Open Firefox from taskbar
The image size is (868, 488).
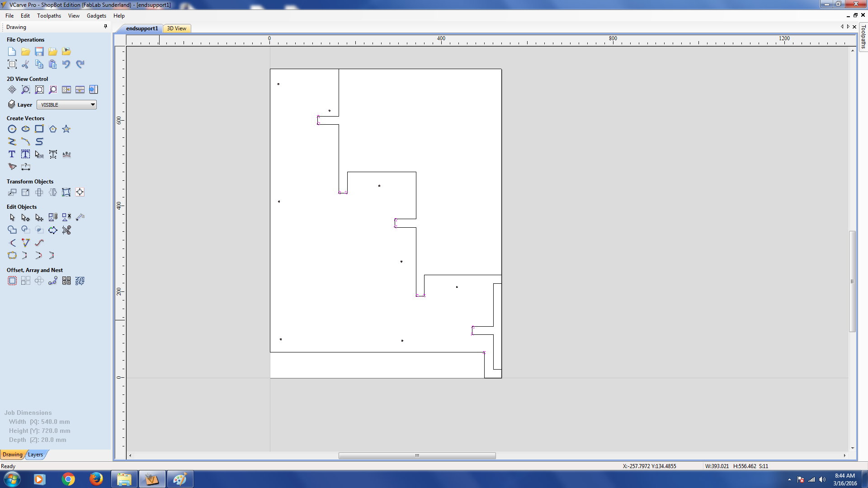pos(96,479)
